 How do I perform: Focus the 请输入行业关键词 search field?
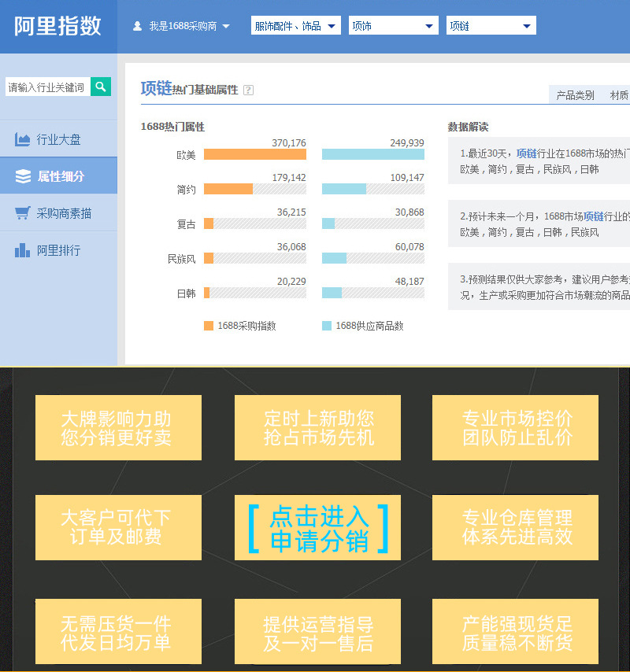(x=47, y=87)
